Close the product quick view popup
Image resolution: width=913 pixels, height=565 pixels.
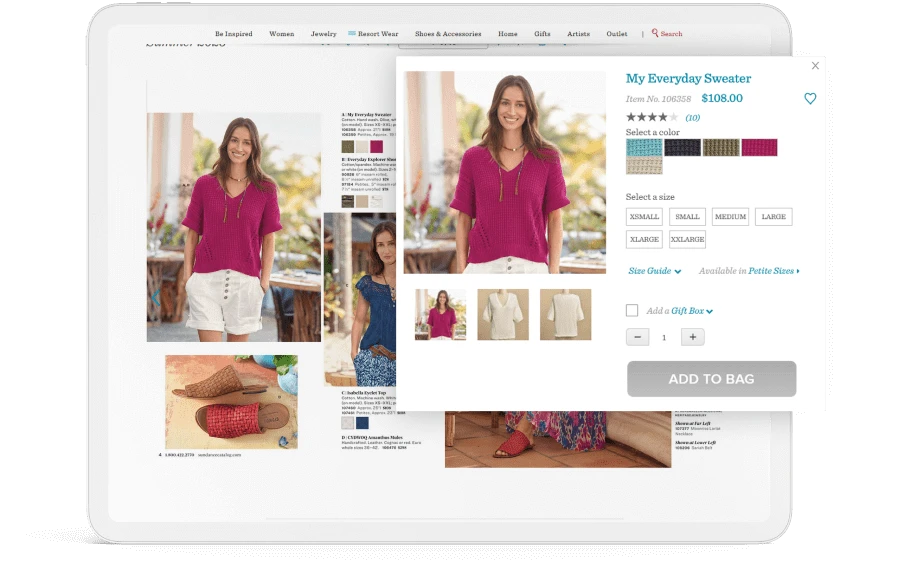pos(815,66)
